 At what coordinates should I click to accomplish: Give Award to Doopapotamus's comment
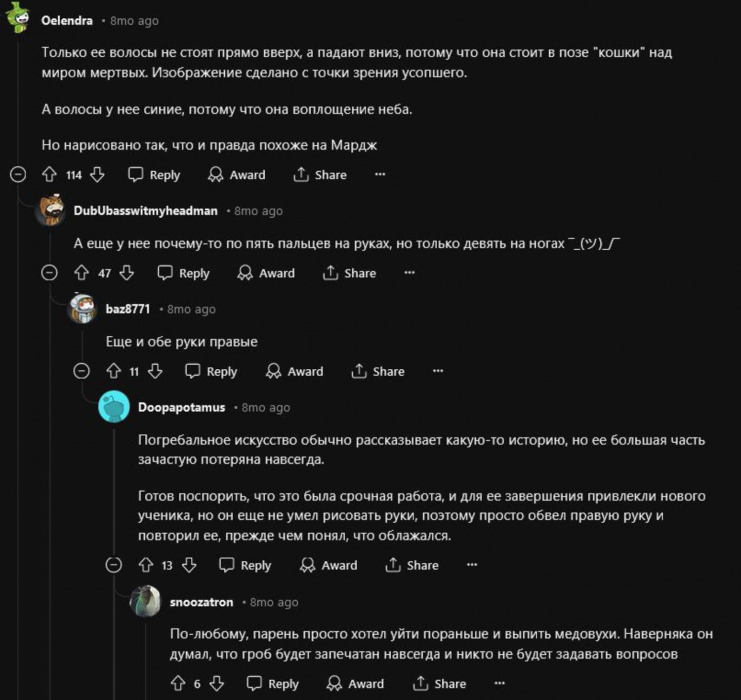(329, 565)
